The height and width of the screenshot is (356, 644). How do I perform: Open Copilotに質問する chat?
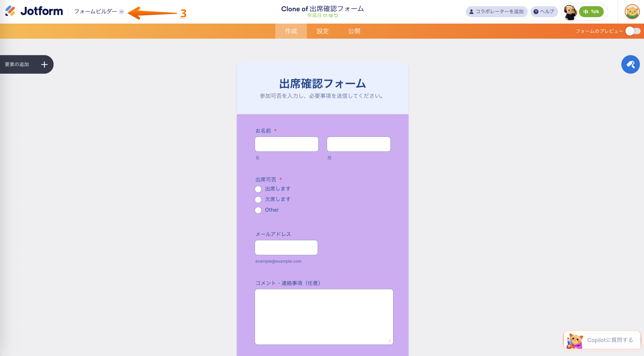point(602,340)
